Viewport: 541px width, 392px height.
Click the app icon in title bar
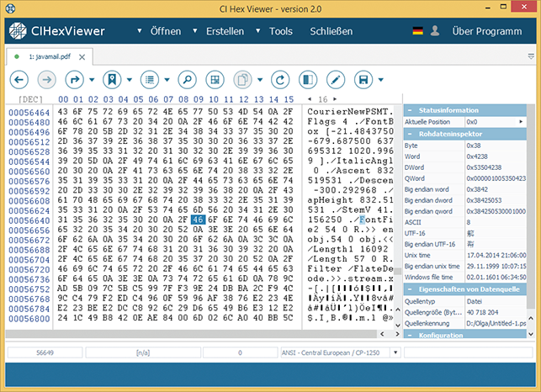(11, 8)
